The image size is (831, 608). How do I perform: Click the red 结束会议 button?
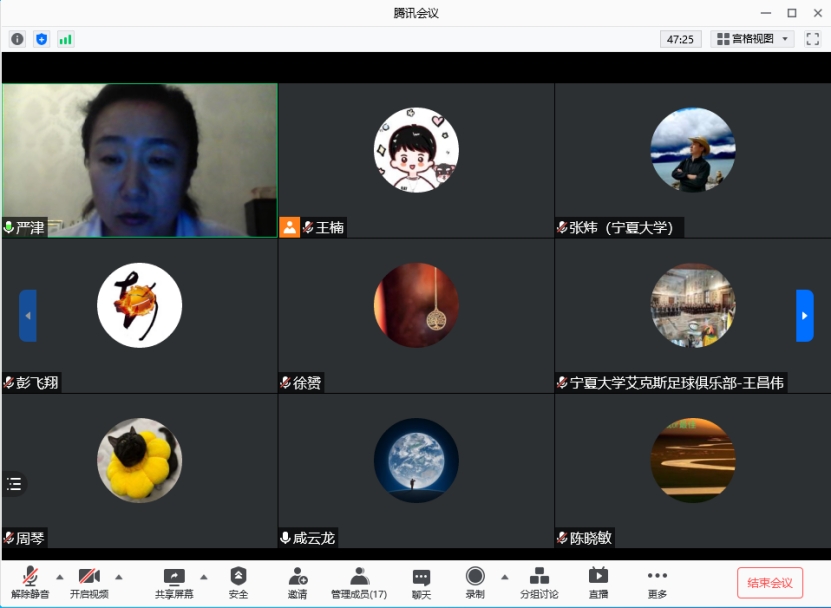(x=769, y=583)
